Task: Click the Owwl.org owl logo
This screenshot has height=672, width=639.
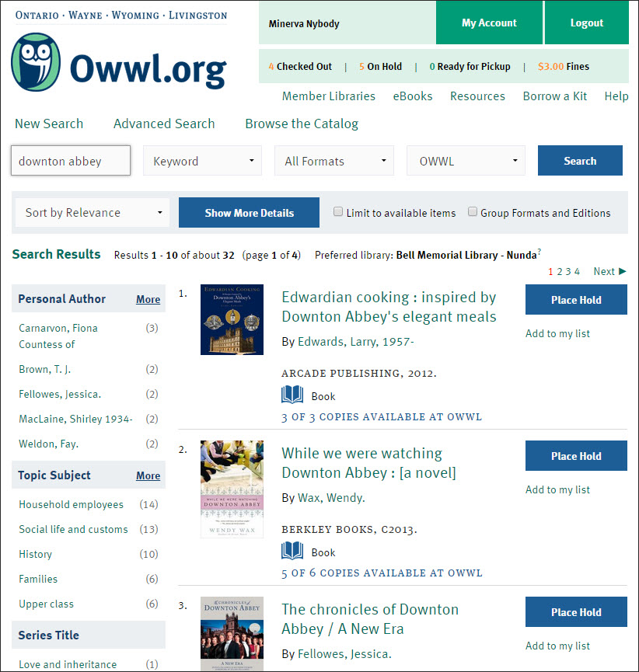Action: 36,62
